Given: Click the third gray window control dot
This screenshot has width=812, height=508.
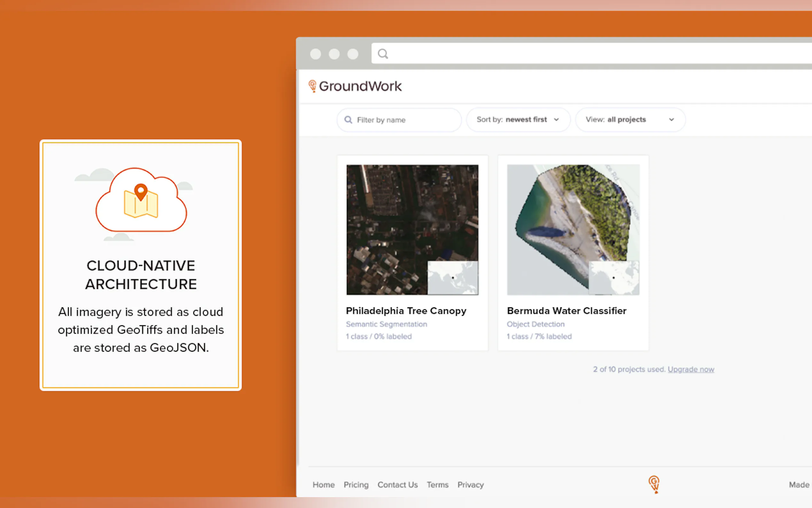Looking at the screenshot, I should (x=353, y=54).
